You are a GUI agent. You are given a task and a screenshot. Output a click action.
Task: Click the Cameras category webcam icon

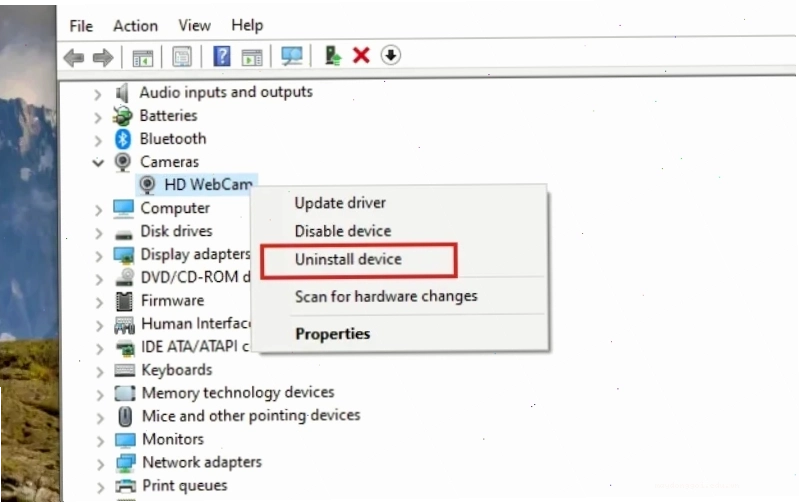pyautogui.click(x=122, y=162)
